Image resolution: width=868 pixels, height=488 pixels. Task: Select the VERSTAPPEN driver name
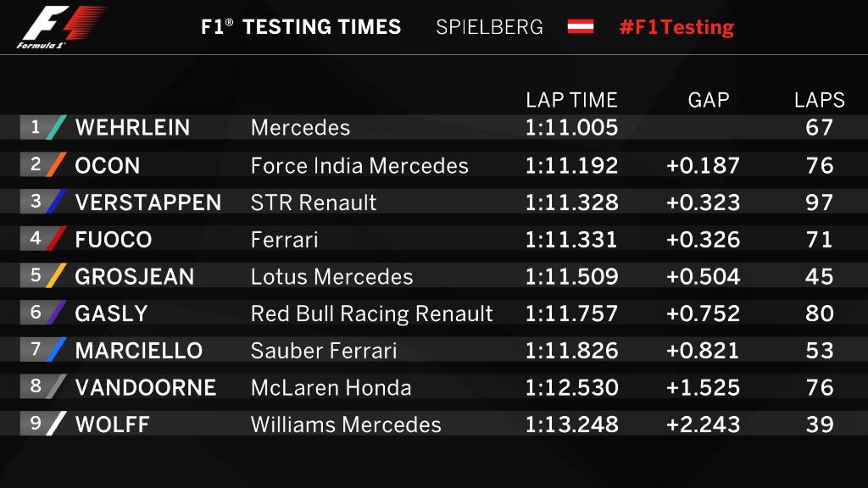[148, 202]
